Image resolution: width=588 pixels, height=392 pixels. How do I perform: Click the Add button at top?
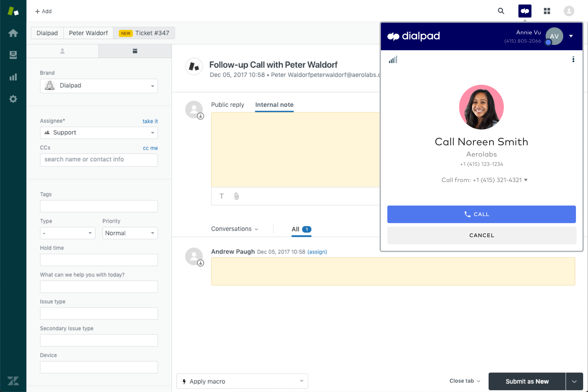click(43, 11)
